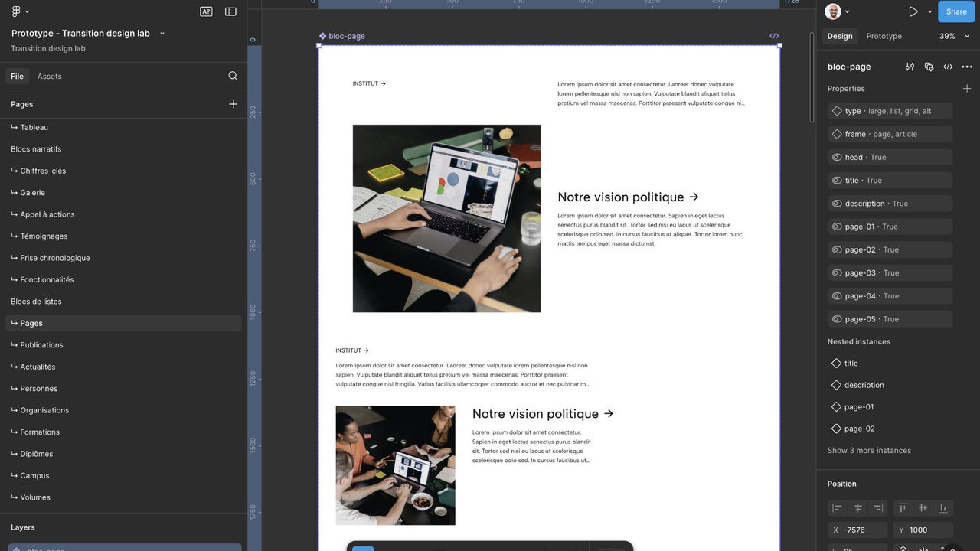Expand the file name dropdown chevron
The width and height of the screenshot is (980, 551).
162,34
